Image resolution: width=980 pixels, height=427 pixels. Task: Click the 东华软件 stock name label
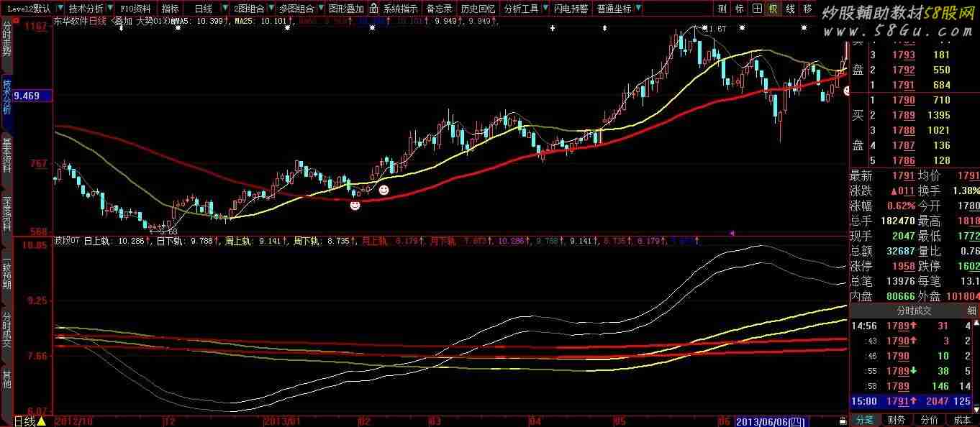coord(71,22)
